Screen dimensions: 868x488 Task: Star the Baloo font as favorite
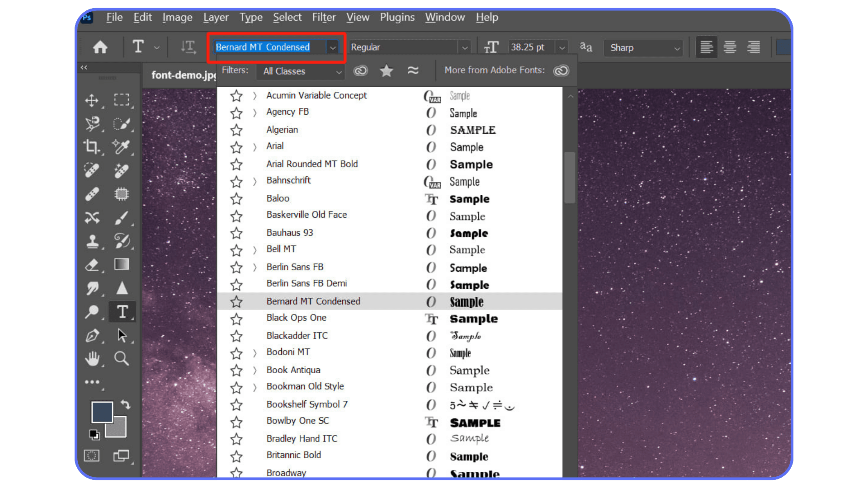tap(236, 199)
